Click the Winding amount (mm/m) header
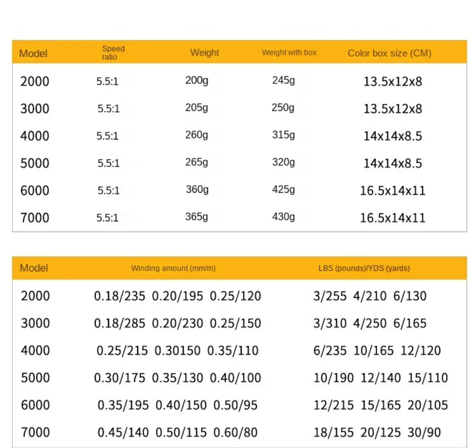 (x=173, y=269)
